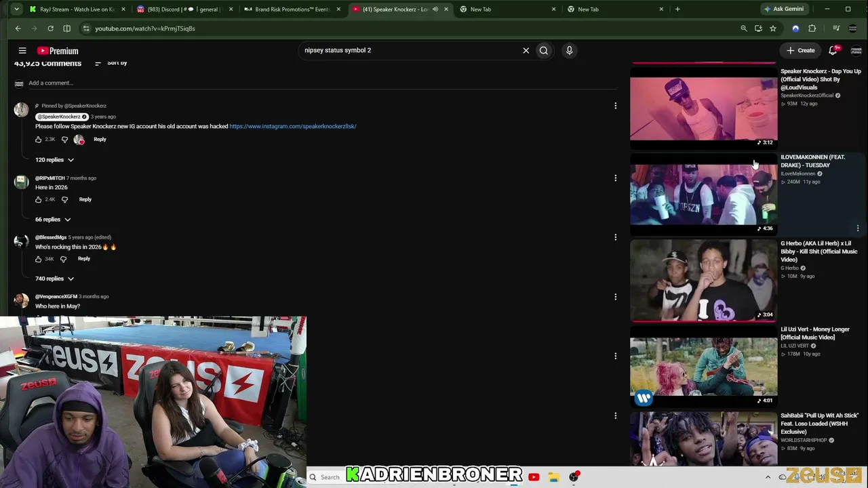Viewport: 868px width, 488px height.
Task: Open File Explorer from the taskbar
Action: tap(554, 477)
